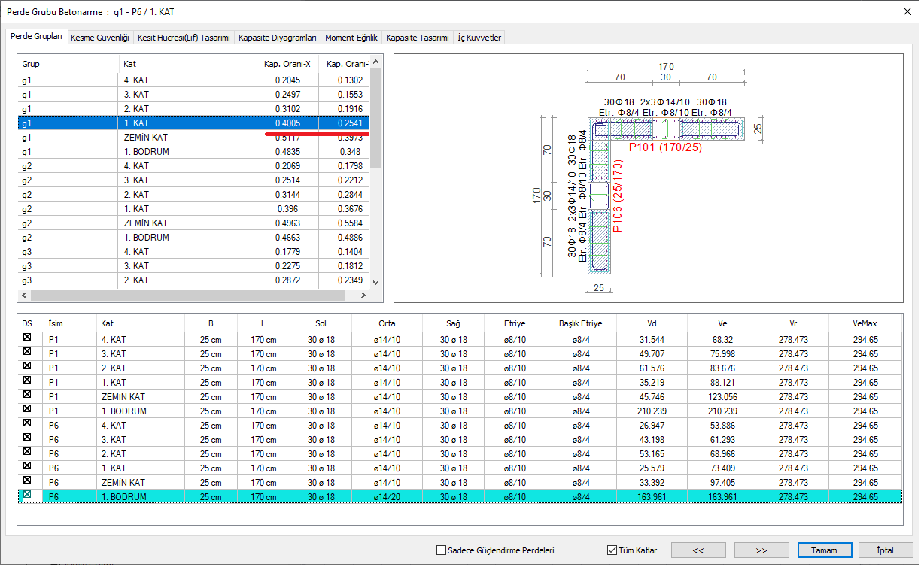The image size is (924, 573).
Task: Click the group list horizontal scrollbar thumb
Action: click(x=188, y=296)
